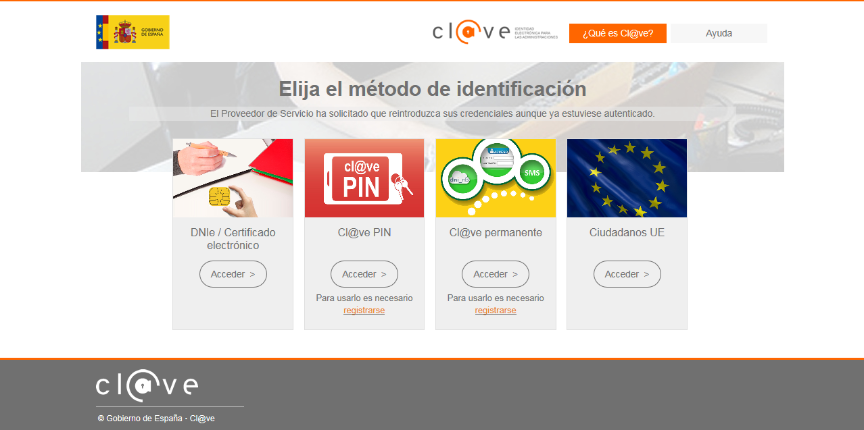864x430 pixels.
Task: Click the Ciudadanos UE title text
Action: (x=627, y=233)
